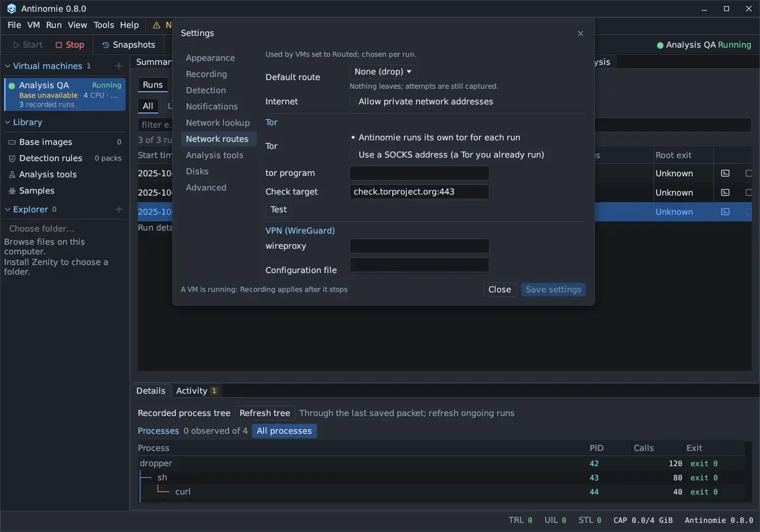Enable Allow private network addresses checkbox
The height and width of the screenshot is (532, 760).
tap(353, 101)
